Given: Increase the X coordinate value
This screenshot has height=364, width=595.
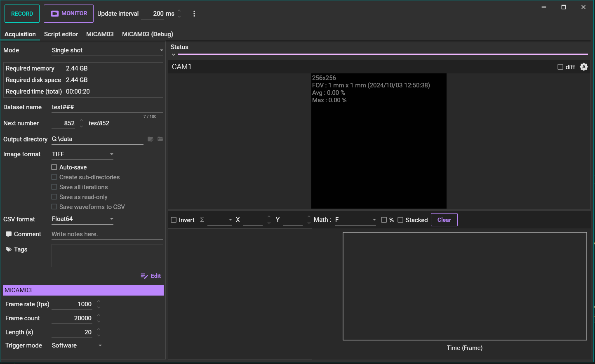Looking at the screenshot, I should click(269, 217).
